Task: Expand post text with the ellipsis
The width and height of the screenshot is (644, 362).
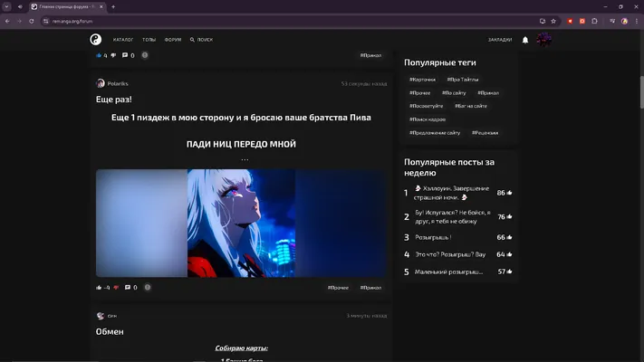Action: pos(245,159)
